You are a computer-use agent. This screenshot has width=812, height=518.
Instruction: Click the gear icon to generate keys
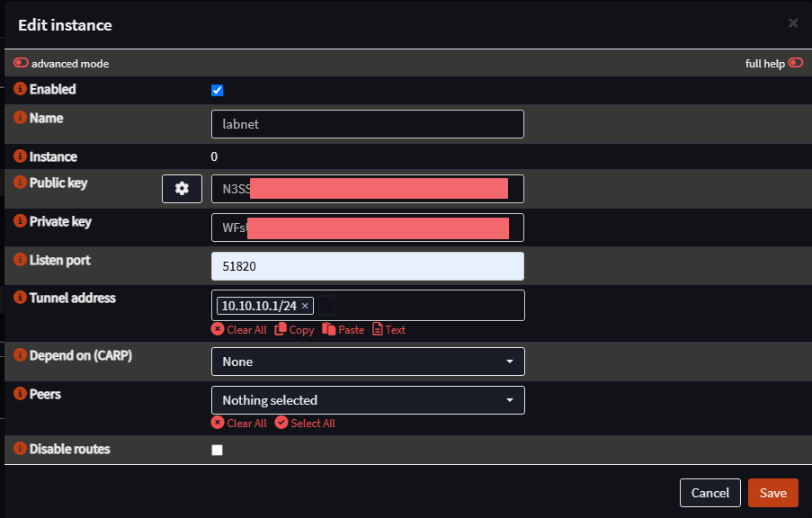[x=182, y=189]
